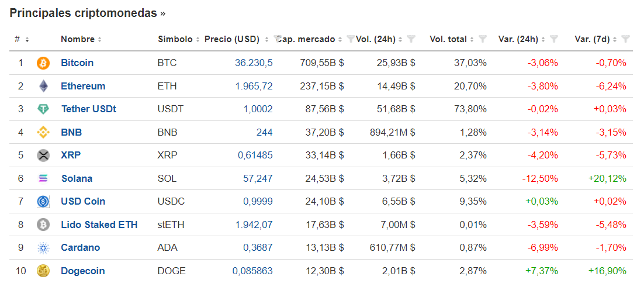Click the Ethereum diamond logo icon
This screenshot has height=297, width=644.
(43, 87)
